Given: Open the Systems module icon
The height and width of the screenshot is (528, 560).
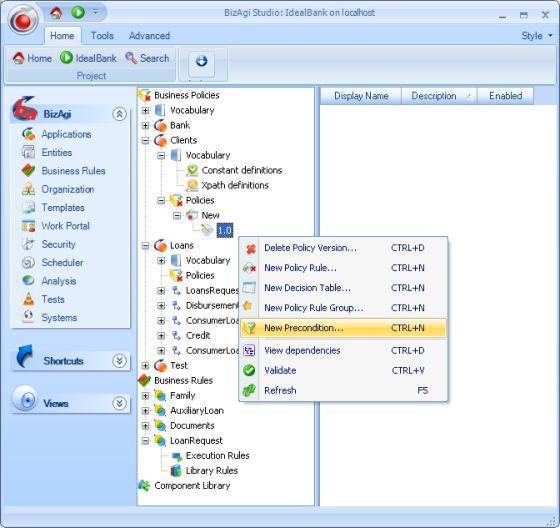Looking at the screenshot, I should [29, 317].
